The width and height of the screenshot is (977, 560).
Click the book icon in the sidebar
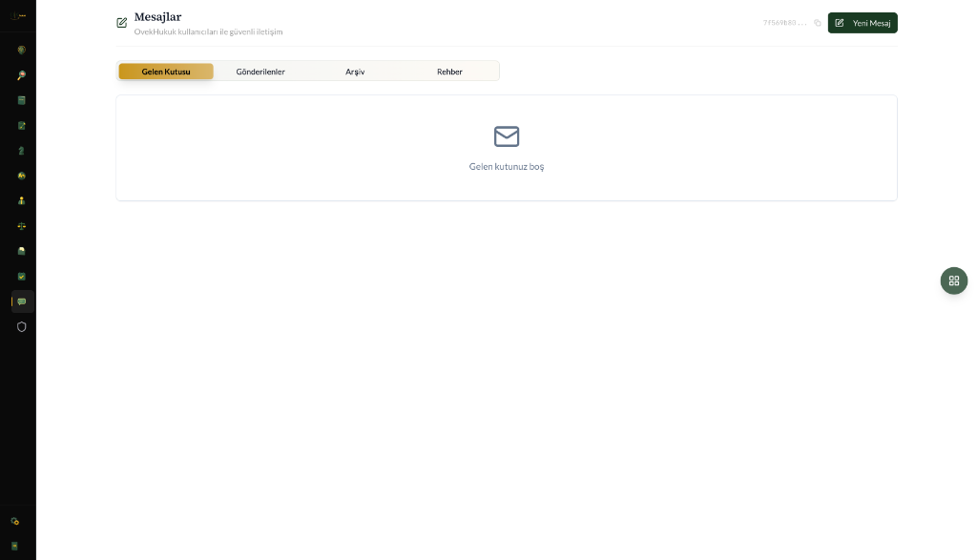[21, 100]
